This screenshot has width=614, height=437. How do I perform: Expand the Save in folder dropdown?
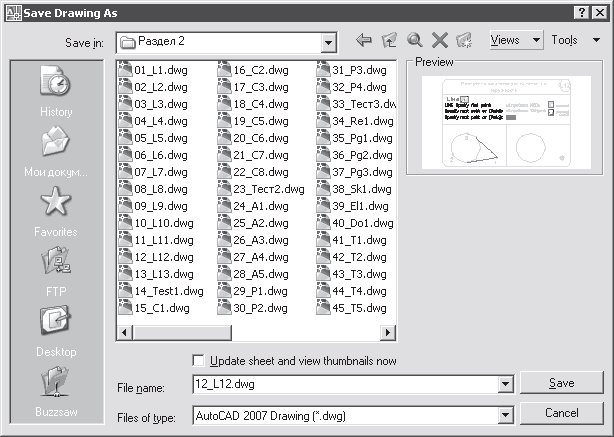[x=328, y=42]
